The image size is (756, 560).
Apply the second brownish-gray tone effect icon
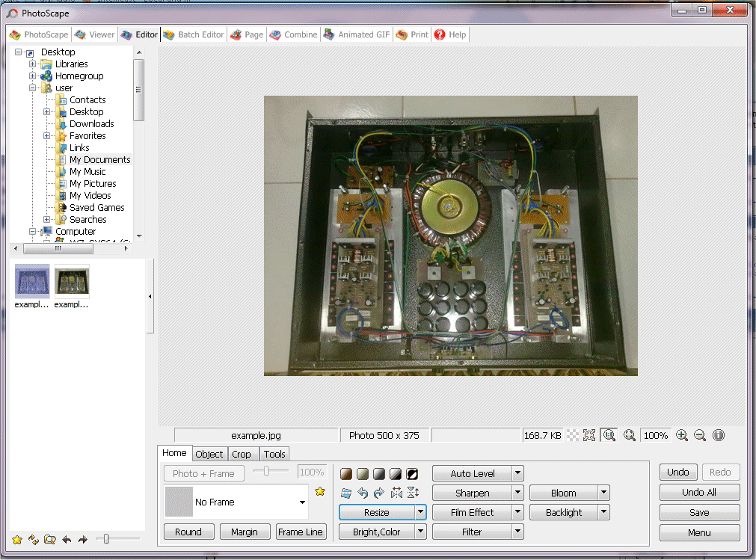(363, 474)
